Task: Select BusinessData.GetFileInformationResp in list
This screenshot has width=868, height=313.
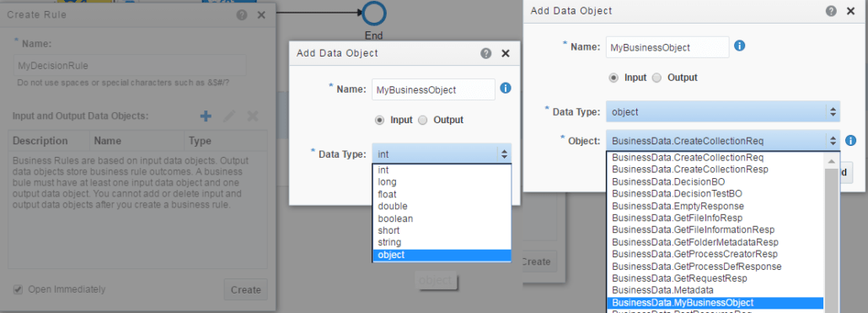Action: [x=715, y=229]
